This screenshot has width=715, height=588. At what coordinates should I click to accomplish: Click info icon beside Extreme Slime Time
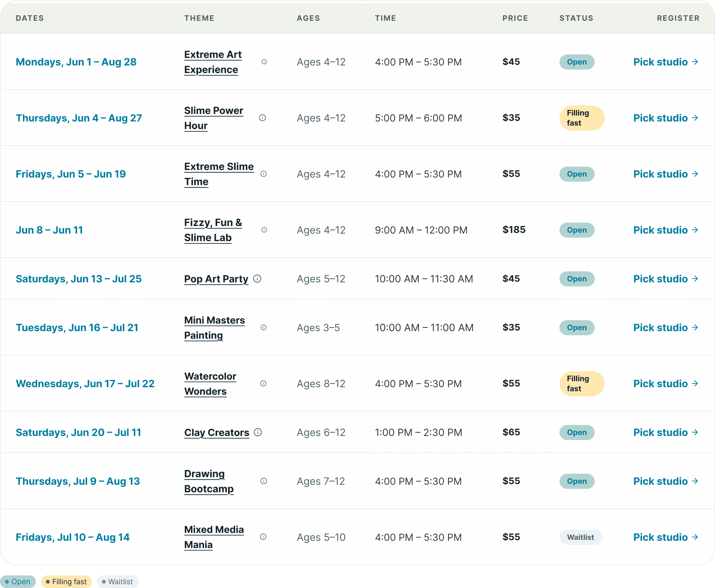click(x=264, y=174)
